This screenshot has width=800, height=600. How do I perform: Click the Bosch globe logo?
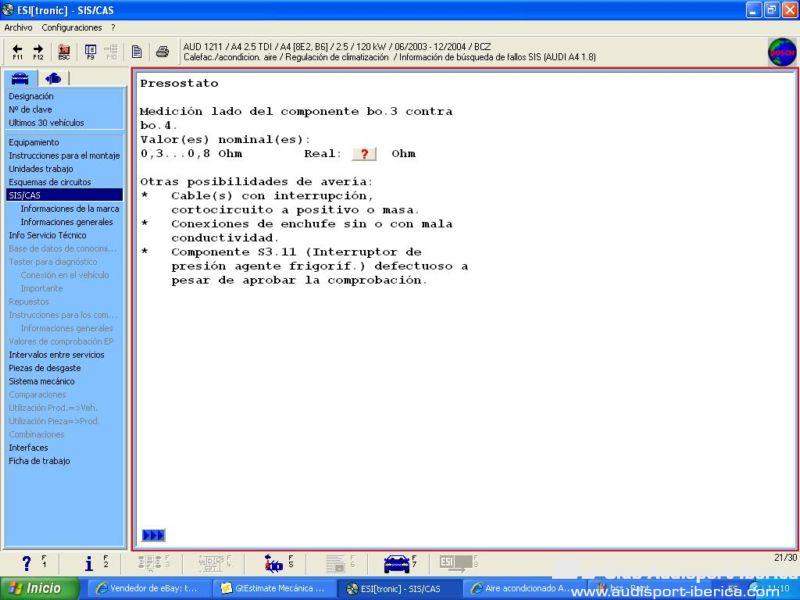(782, 52)
